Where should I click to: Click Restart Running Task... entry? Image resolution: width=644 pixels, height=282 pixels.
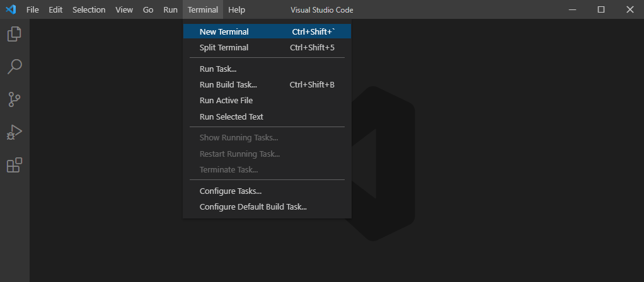(267, 154)
